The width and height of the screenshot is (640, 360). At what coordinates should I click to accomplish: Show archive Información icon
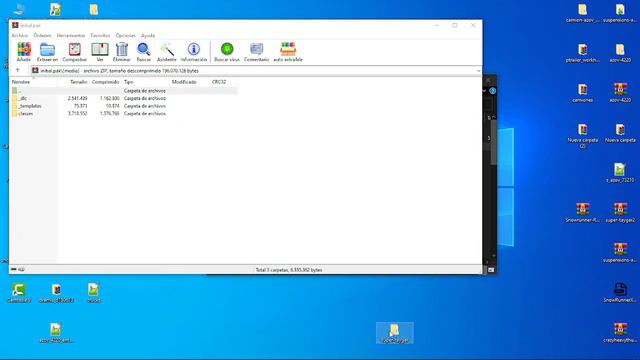194,52
